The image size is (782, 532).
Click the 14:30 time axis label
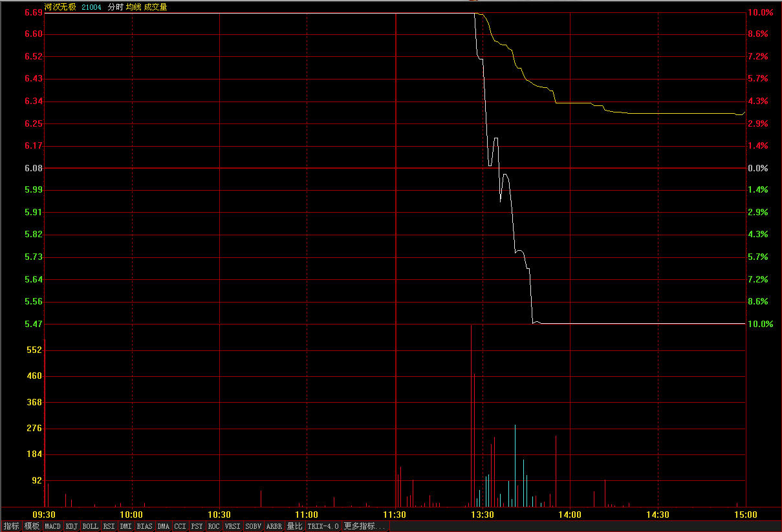(x=658, y=515)
